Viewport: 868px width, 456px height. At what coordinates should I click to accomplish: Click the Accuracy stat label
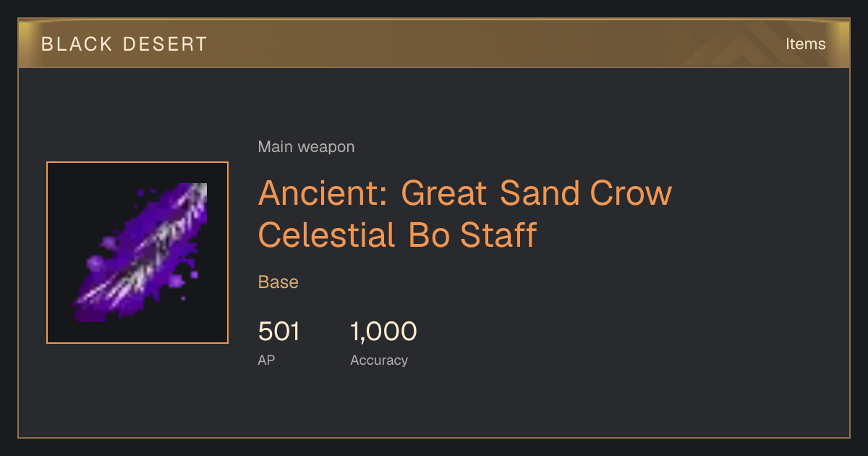[x=379, y=360]
